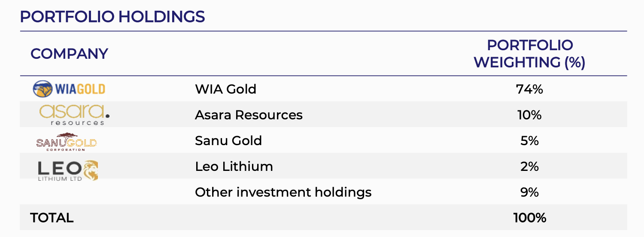Click the WIAGOLD wordmark in the logo
644x237 pixels.
(79, 89)
